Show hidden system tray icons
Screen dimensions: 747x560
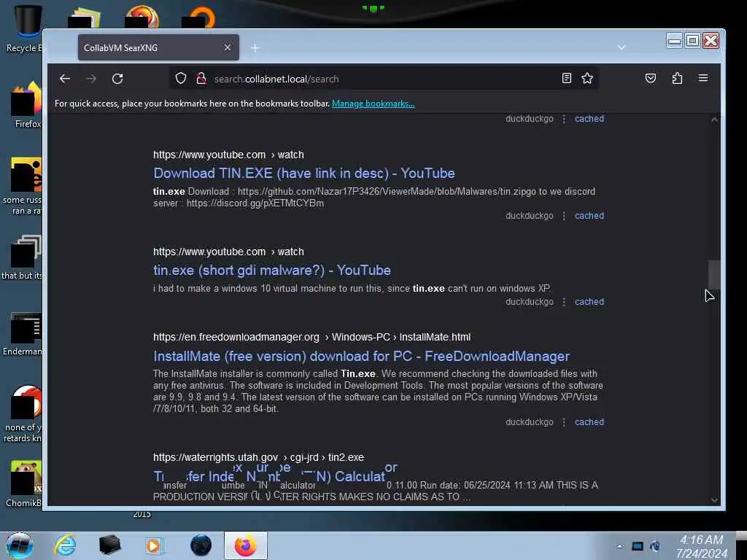(620, 546)
